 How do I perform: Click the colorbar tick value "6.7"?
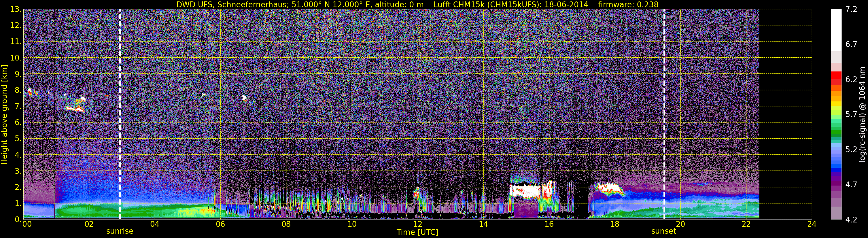(852, 44)
